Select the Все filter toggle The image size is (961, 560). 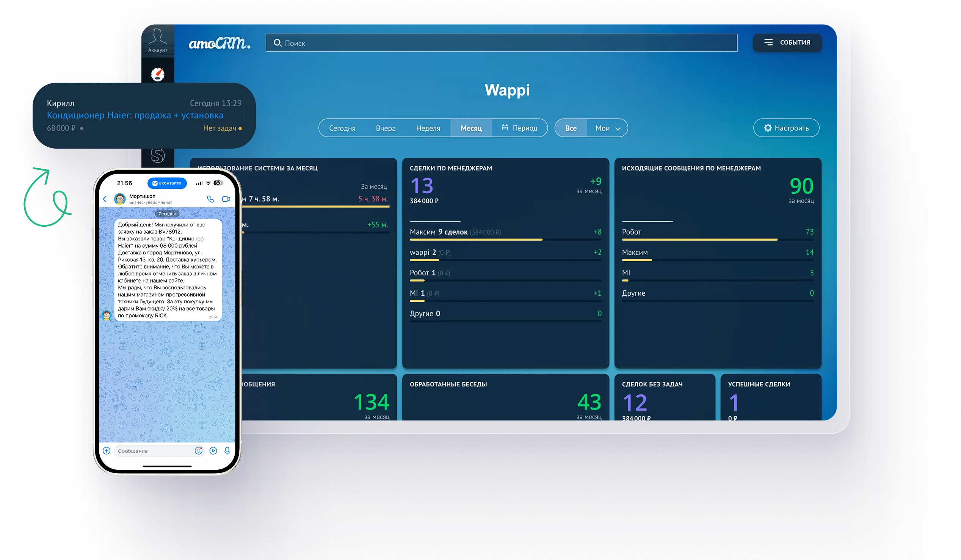[x=571, y=128]
